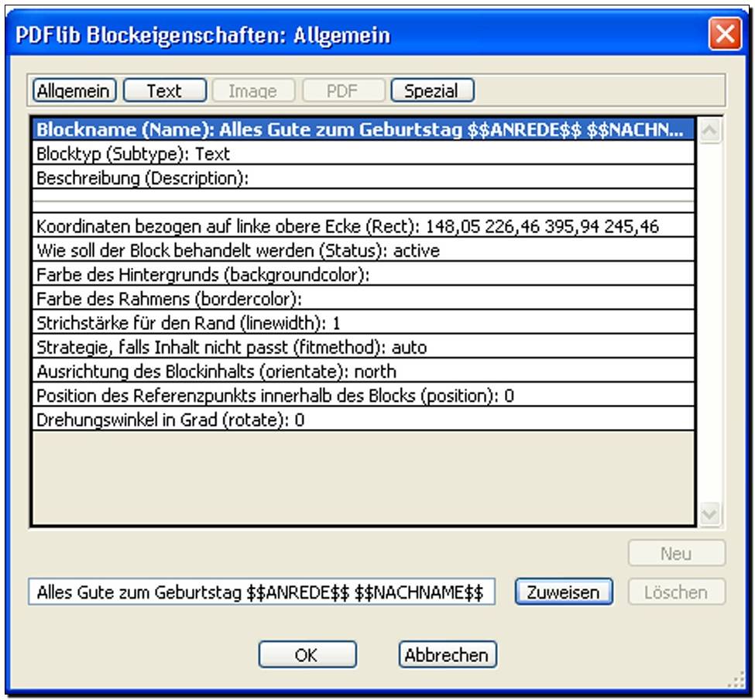The width and height of the screenshot is (755, 700).
Task: Select the PDF tab button
Action: point(343,91)
